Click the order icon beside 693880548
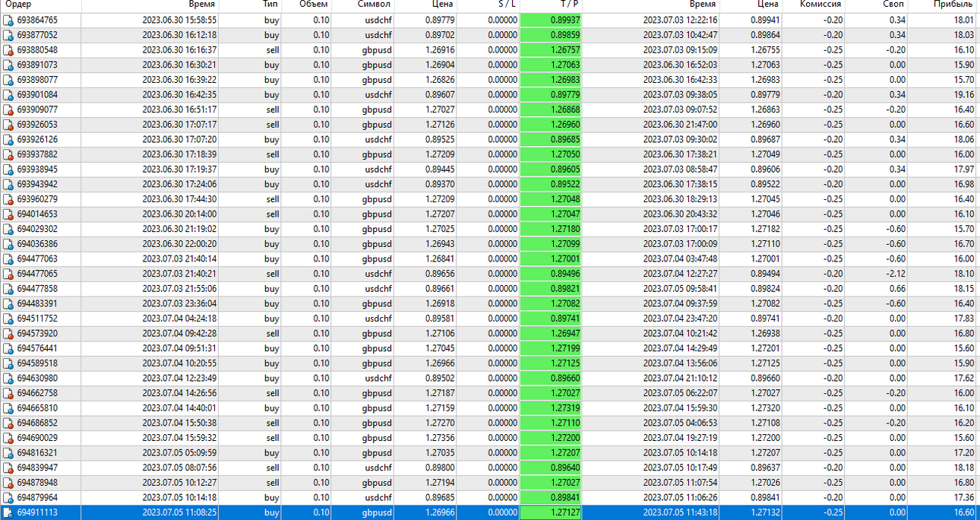 tap(8, 50)
